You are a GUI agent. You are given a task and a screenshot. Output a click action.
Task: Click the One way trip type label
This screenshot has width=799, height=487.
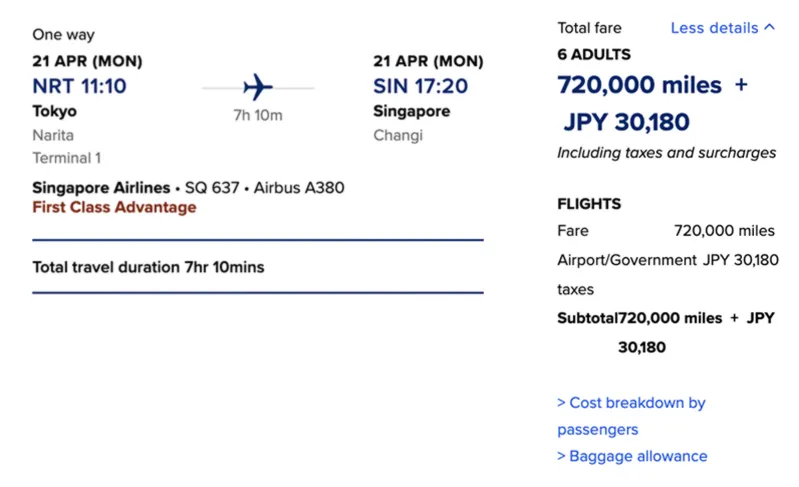click(x=62, y=35)
